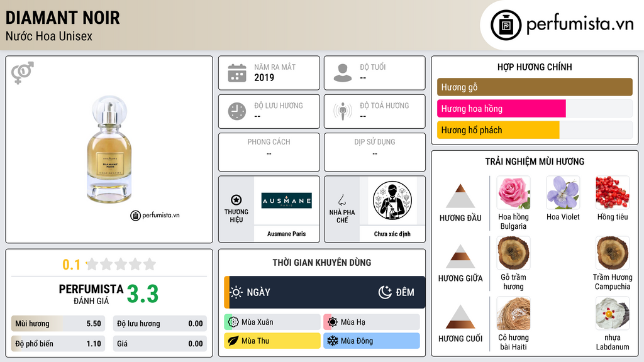Select the Mùa Thu season tile
644x362 pixels.
click(x=272, y=341)
